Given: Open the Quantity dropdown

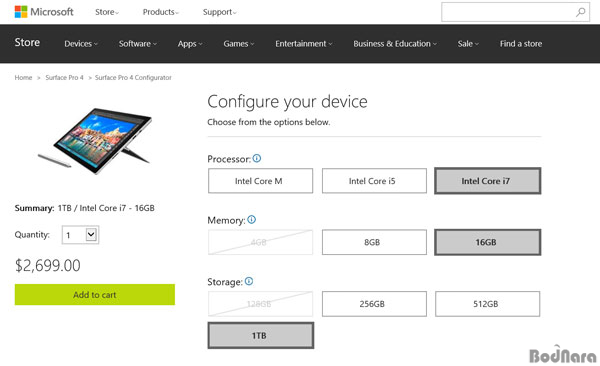Looking at the screenshot, I should pos(80,235).
